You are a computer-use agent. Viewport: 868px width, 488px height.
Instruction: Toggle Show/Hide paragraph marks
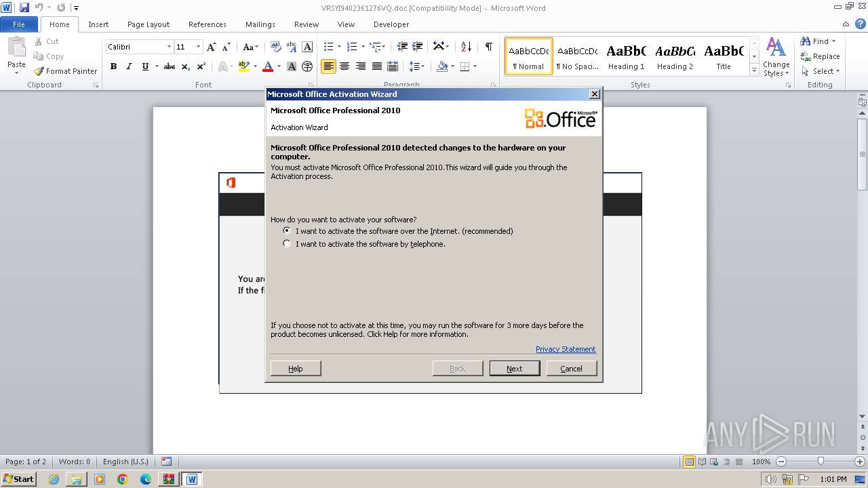(488, 47)
